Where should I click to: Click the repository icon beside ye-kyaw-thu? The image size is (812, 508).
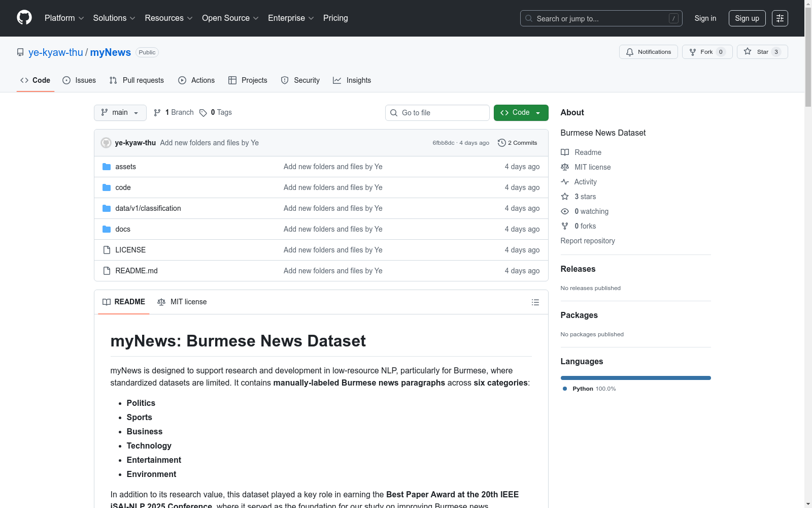pos(20,52)
